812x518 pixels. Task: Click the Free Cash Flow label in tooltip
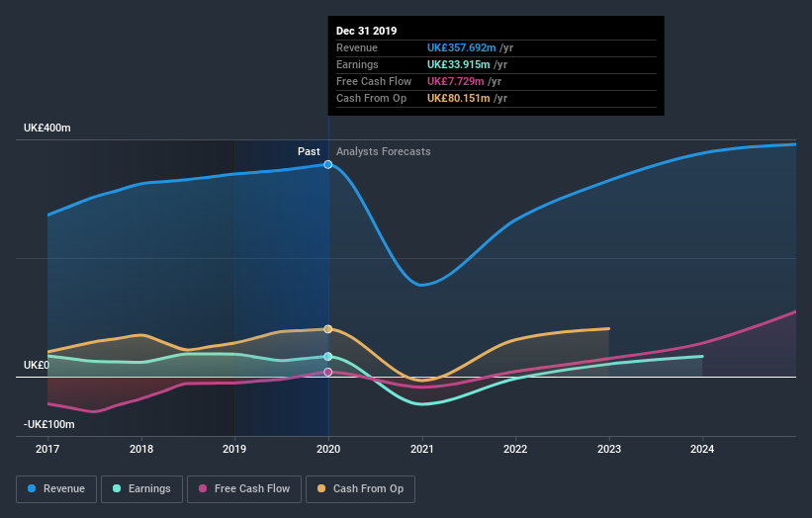pyautogui.click(x=374, y=81)
